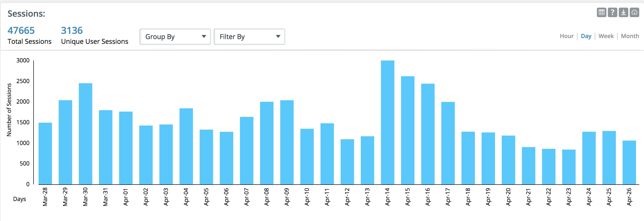644x221 pixels.
Task: Click the Apr-14 x-axis label
Action: (x=387, y=197)
